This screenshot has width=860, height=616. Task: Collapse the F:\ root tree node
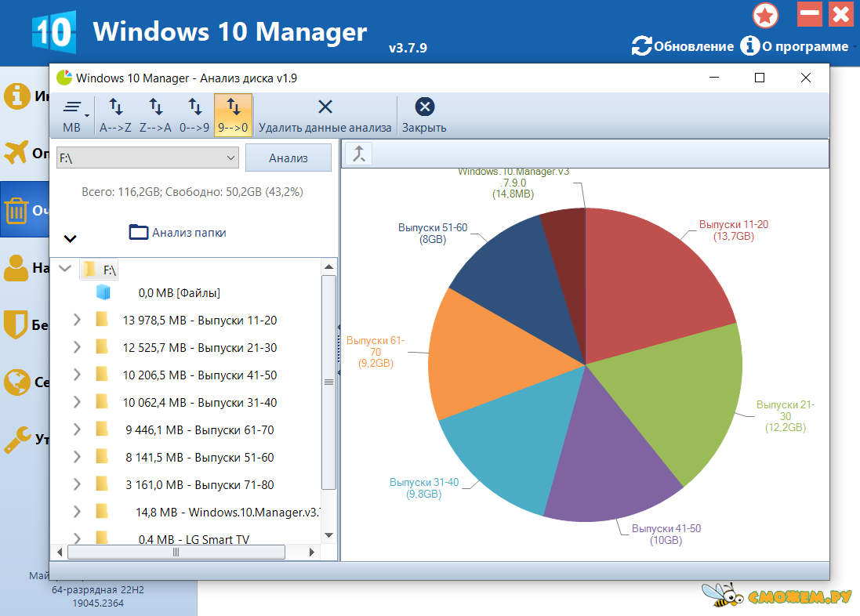pyautogui.click(x=65, y=269)
